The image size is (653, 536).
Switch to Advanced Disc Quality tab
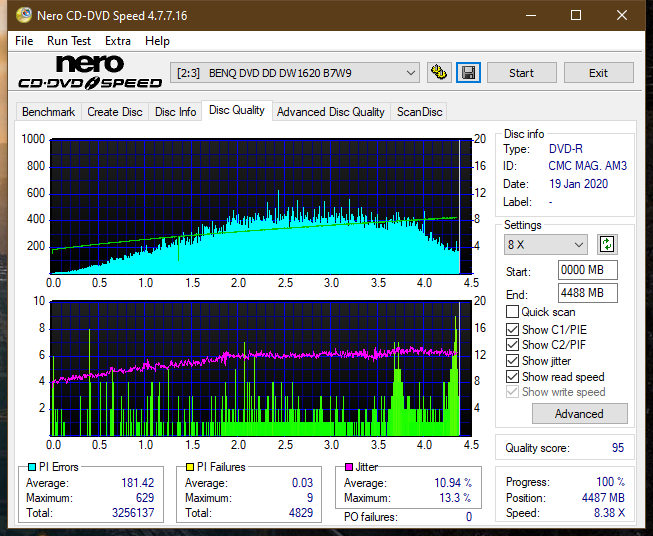pyautogui.click(x=331, y=112)
